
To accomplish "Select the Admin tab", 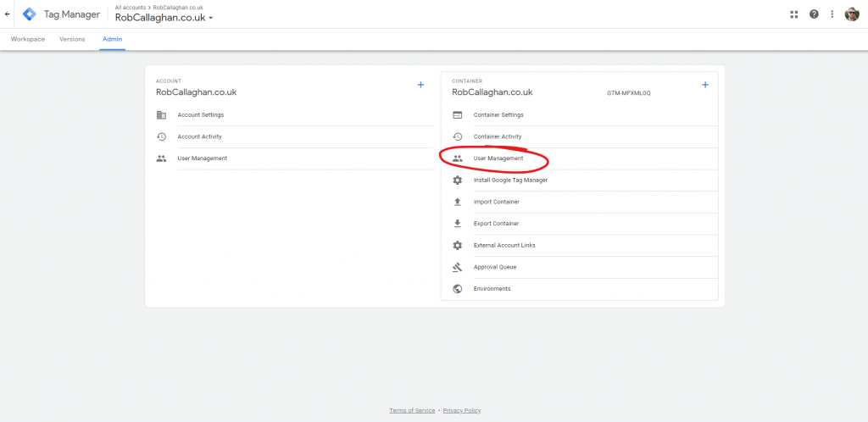I will (113, 39).
